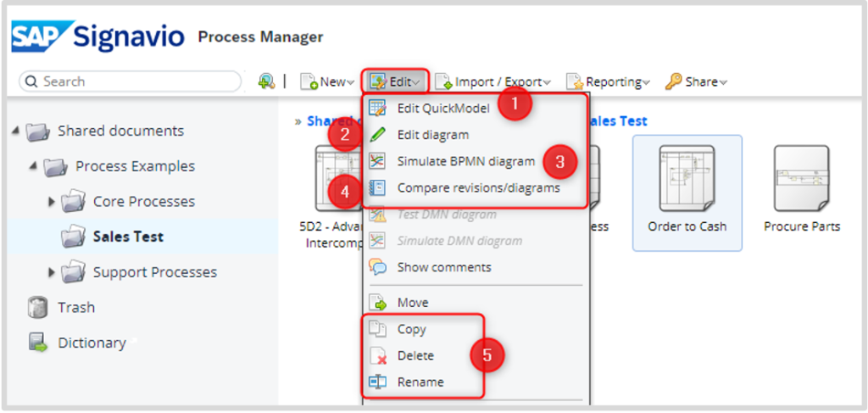The image size is (868, 413).
Task: Click the Show comments speech bubble icon
Action: click(377, 267)
